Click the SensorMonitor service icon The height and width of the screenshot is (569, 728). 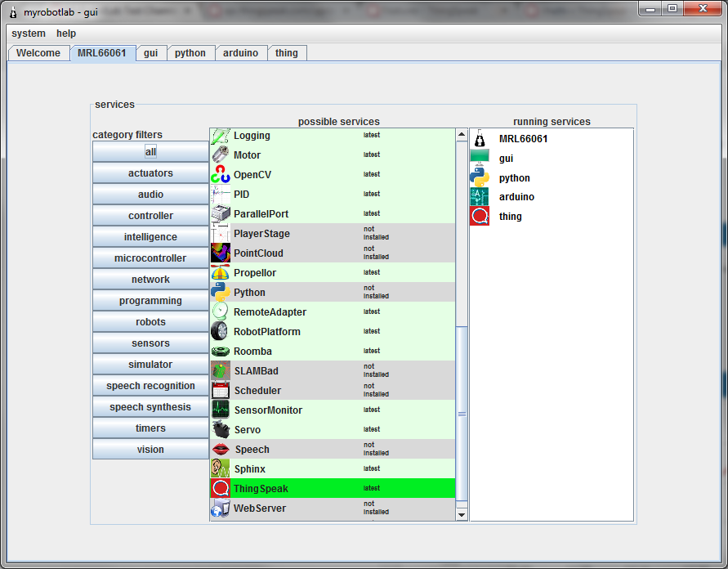[x=220, y=410]
